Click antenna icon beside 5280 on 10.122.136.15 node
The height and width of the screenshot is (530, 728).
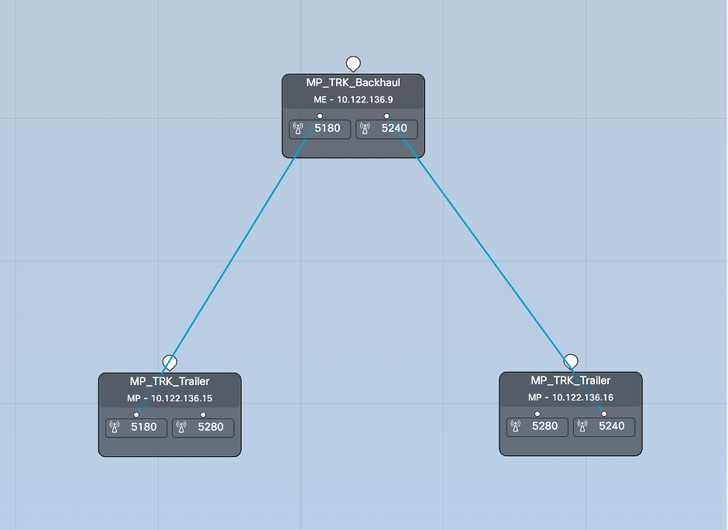click(x=182, y=427)
